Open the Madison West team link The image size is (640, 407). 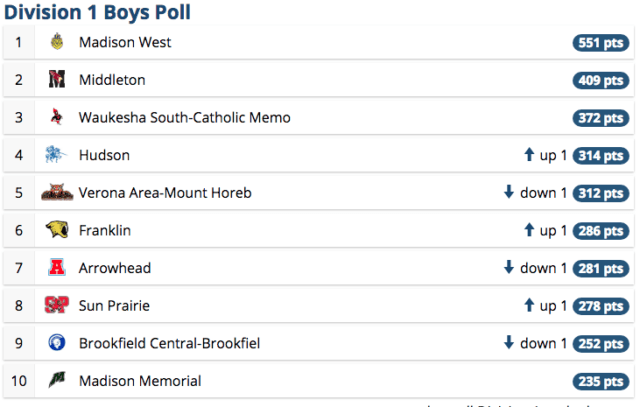click(125, 42)
